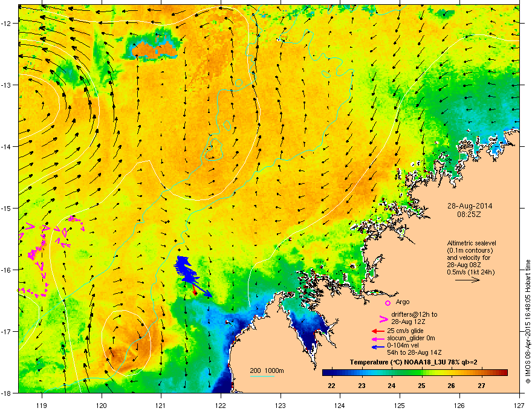Click the 0.5m/s velocity scale arrow
The height and width of the screenshot is (411, 532).
coord(467,280)
